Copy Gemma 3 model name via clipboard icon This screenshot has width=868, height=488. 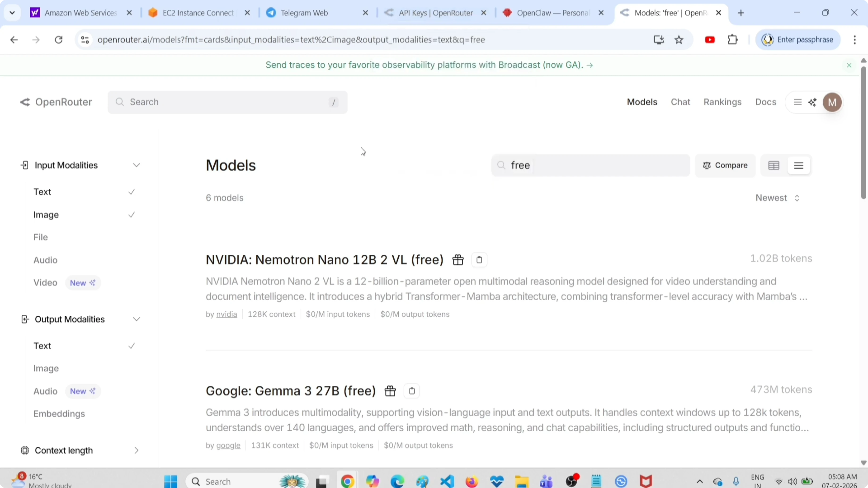click(x=411, y=391)
